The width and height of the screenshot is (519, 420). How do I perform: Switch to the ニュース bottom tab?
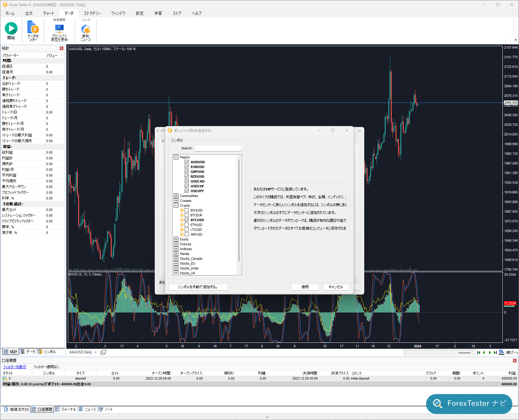point(88,409)
